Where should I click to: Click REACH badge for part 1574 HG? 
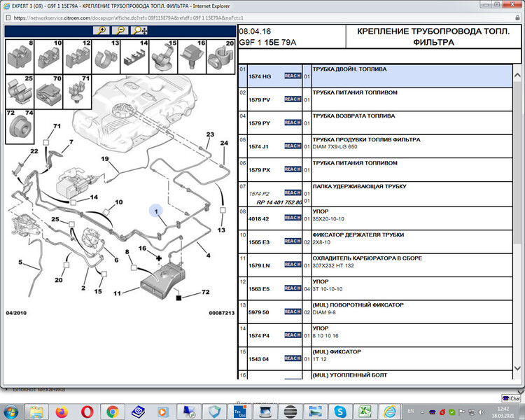click(292, 76)
